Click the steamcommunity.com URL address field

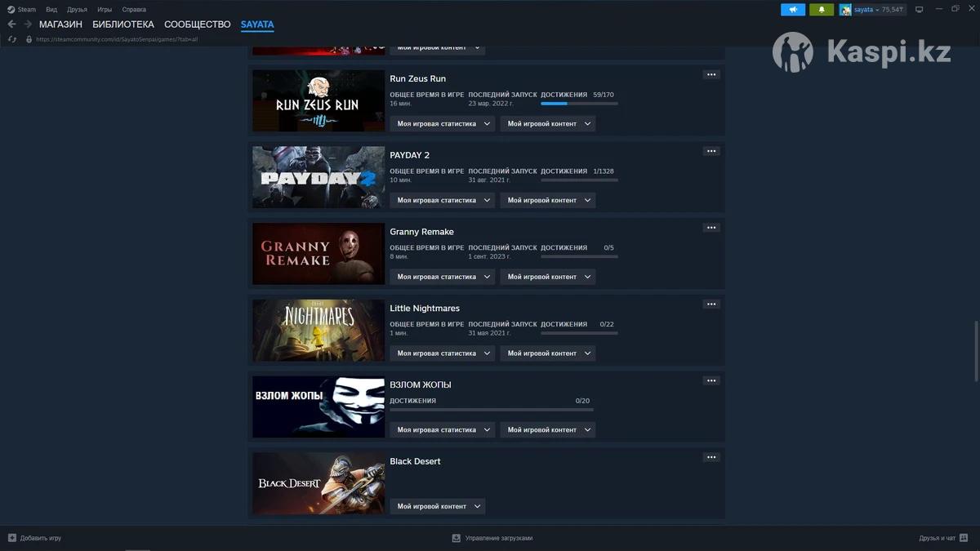point(117,39)
